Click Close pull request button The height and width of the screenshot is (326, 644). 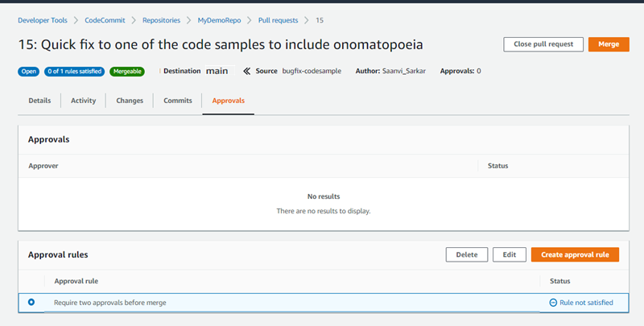(x=543, y=44)
